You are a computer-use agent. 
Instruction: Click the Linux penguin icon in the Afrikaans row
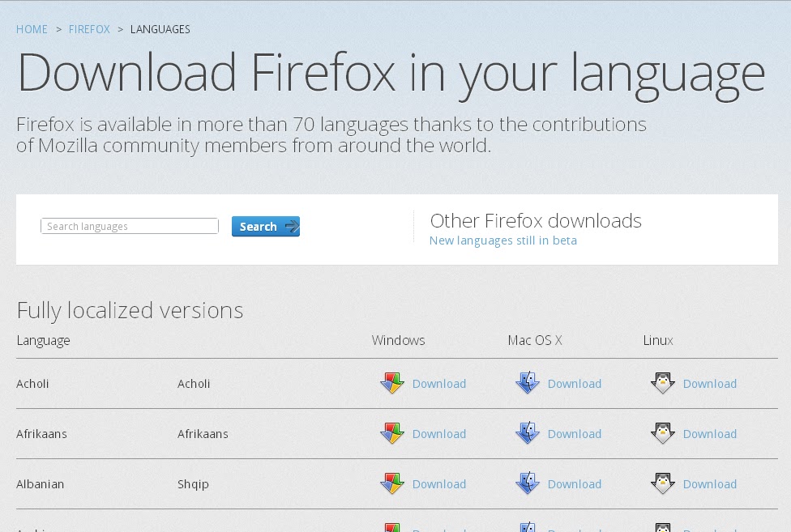[x=662, y=433]
